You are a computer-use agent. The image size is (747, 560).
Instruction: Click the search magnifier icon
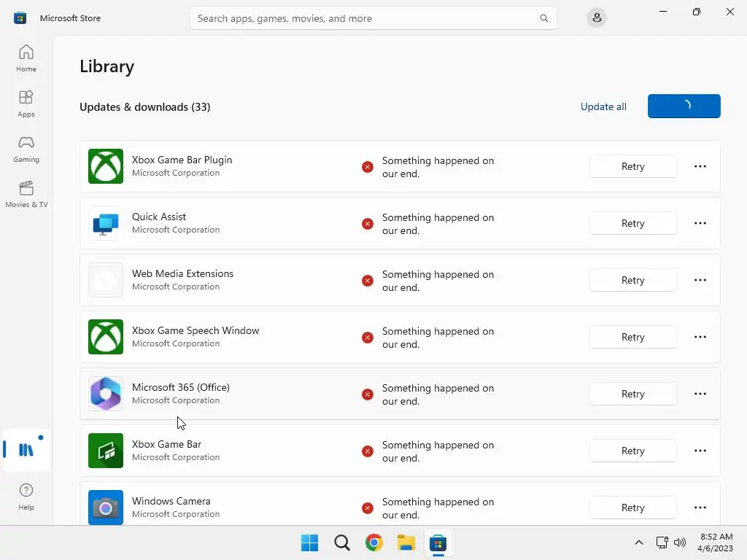coord(543,18)
